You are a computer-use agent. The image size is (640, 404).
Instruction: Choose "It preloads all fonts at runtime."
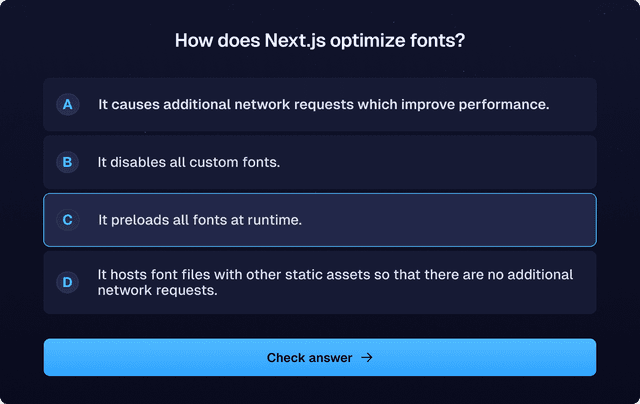[320, 220]
